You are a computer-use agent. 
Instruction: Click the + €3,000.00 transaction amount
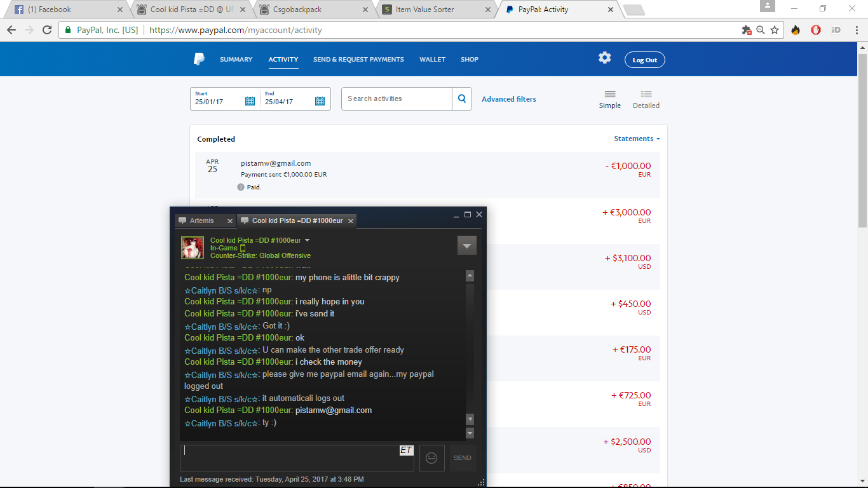[x=627, y=212]
